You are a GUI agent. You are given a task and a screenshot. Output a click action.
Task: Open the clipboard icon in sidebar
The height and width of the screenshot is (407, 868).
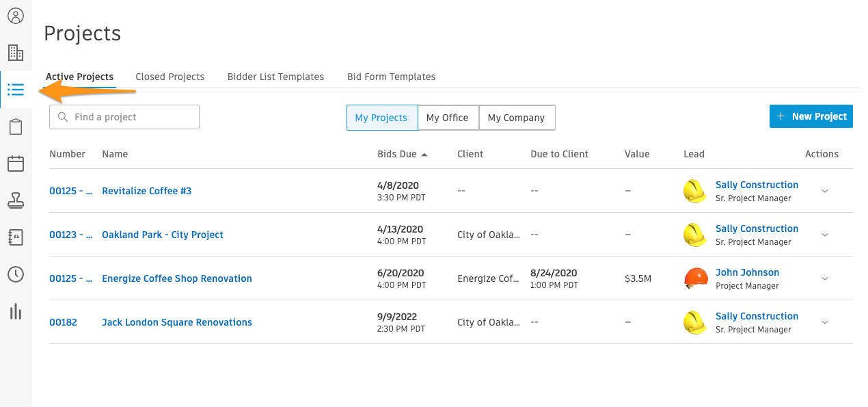(x=16, y=127)
